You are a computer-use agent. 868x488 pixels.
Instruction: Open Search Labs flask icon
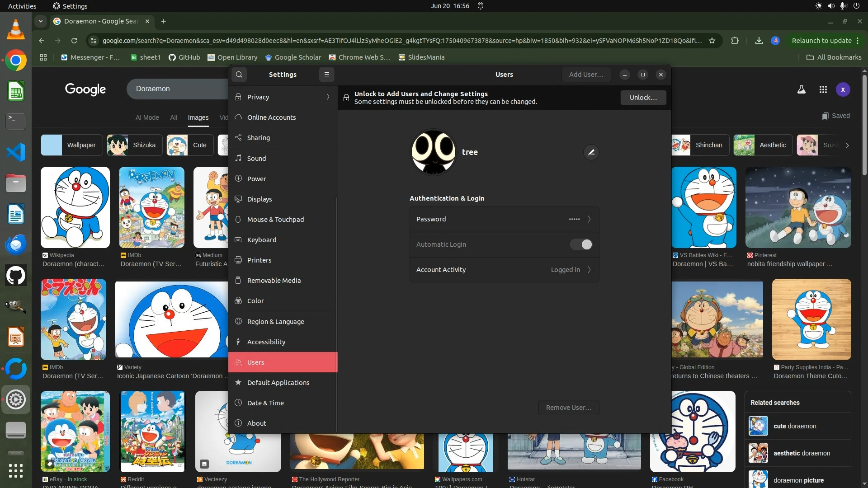pyautogui.click(x=801, y=89)
